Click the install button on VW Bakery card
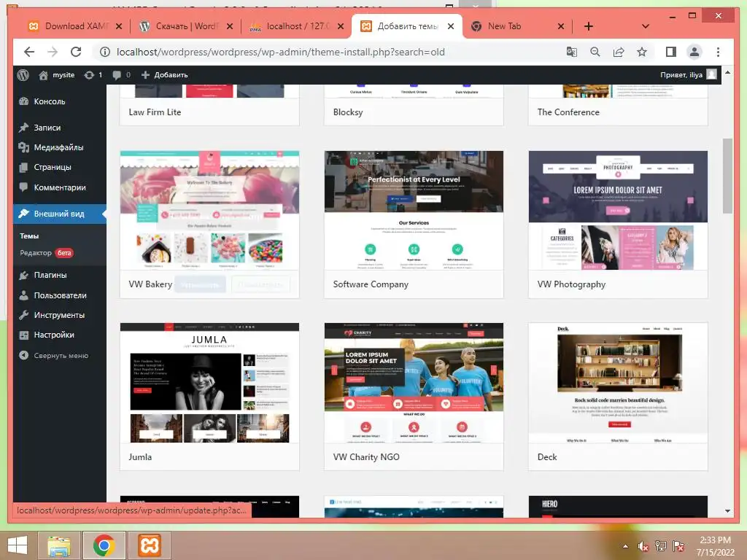 (x=200, y=285)
